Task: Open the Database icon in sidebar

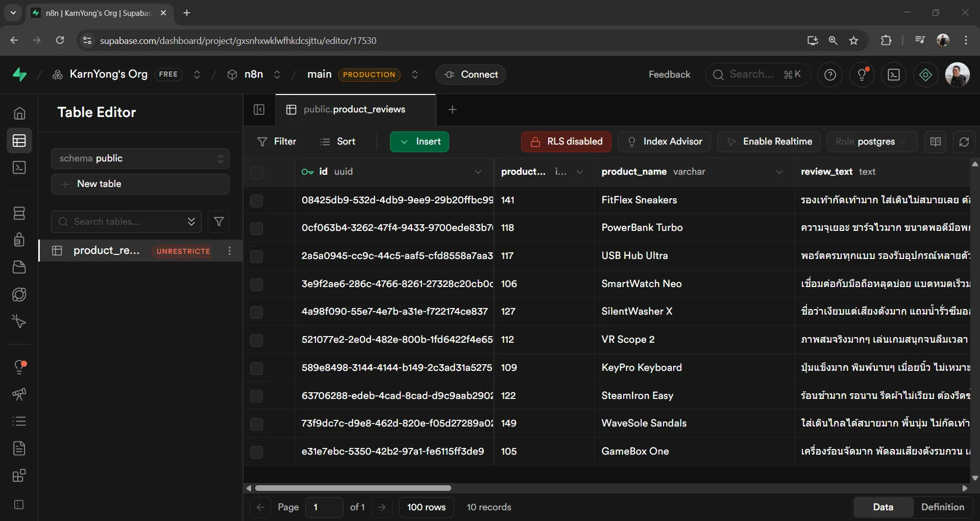Action: pyautogui.click(x=19, y=213)
